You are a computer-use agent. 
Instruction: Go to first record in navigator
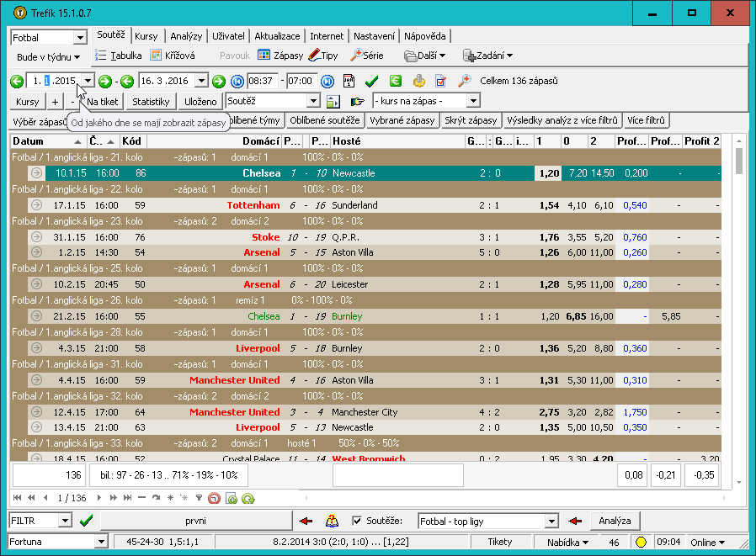[x=18, y=498]
